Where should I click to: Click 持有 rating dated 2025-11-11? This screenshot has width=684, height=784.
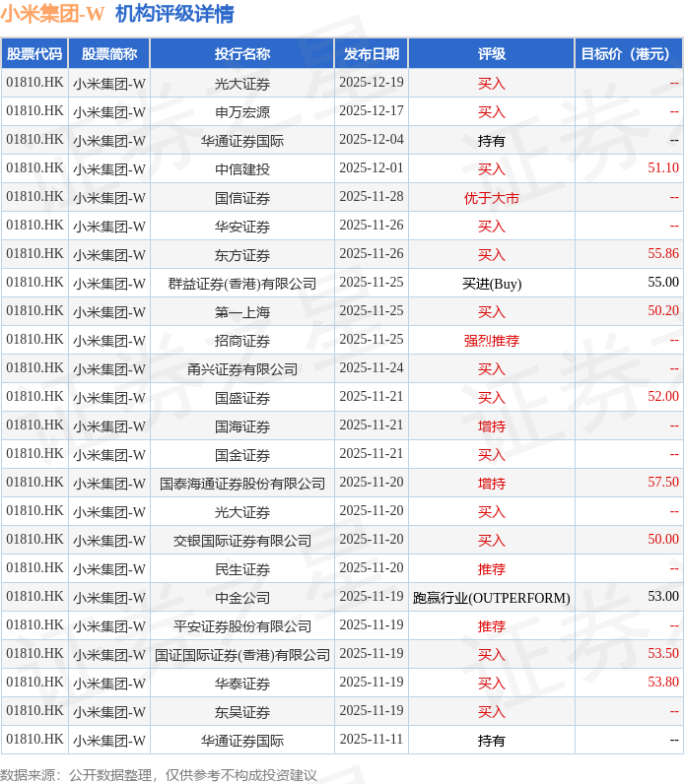tap(492, 740)
